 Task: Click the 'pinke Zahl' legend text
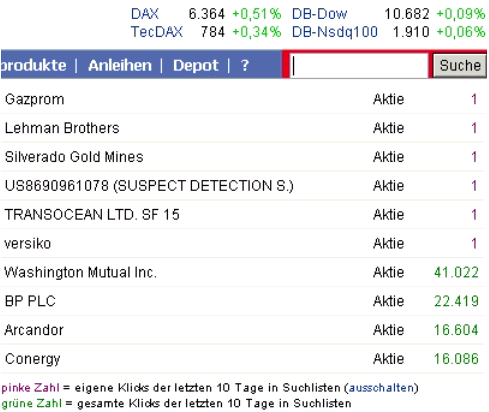coord(30,388)
